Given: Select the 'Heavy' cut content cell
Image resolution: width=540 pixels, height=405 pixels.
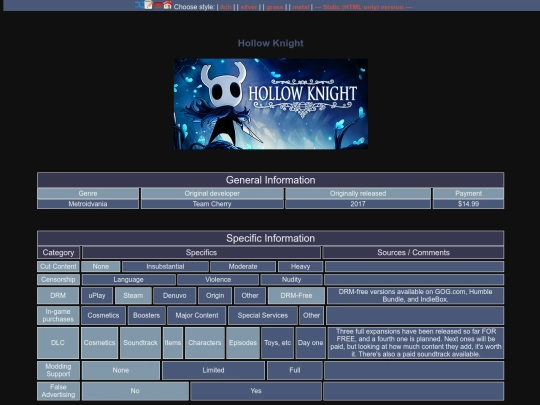Looking at the screenshot, I should click(300, 266).
